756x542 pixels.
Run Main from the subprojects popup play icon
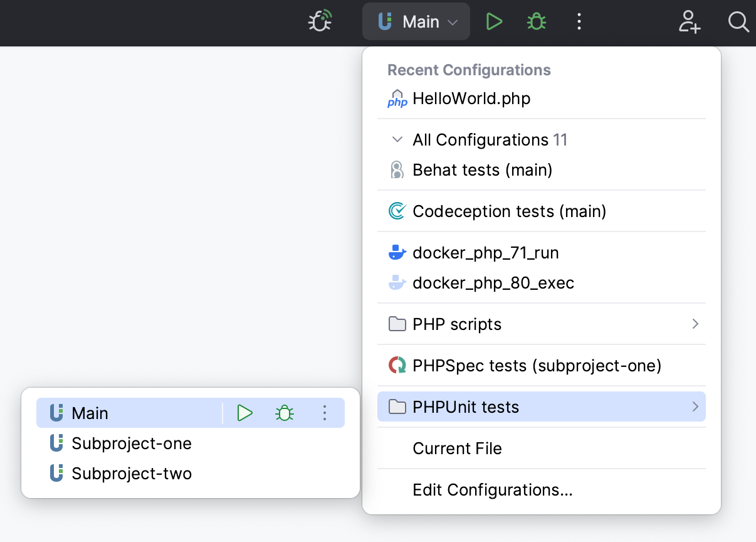tap(245, 413)
